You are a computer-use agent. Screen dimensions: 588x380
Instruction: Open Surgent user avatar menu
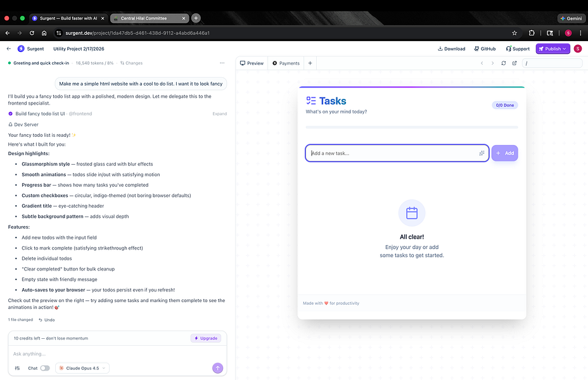(578, 49)
